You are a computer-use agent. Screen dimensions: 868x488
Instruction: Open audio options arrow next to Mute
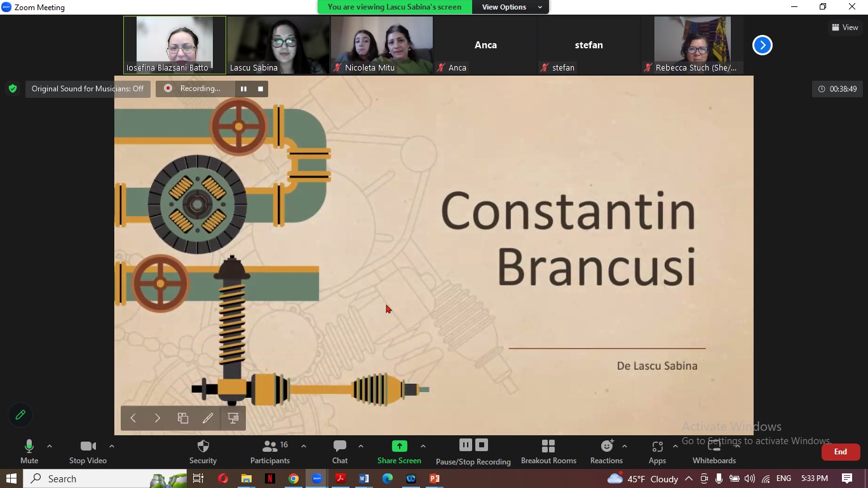tap(50, 446)
